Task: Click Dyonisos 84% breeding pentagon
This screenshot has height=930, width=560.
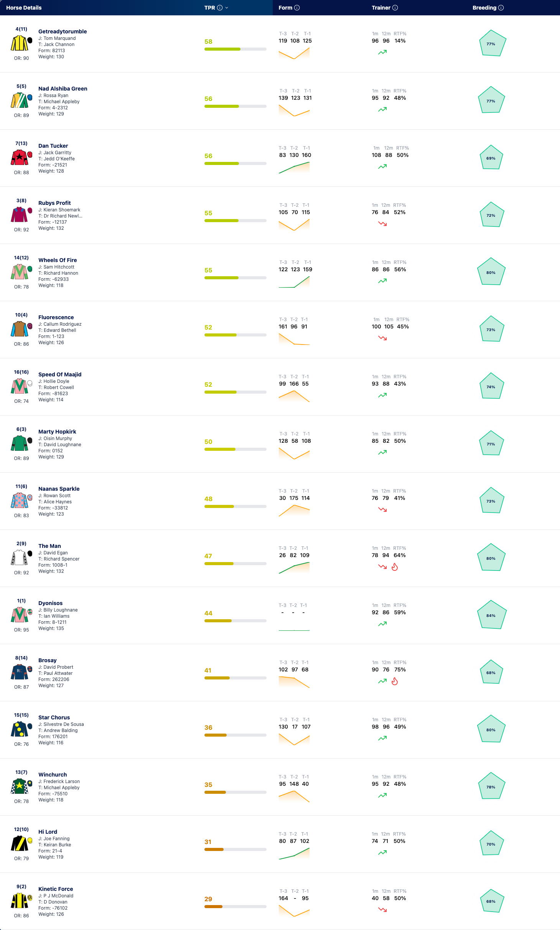Action: tap(492, 615)
